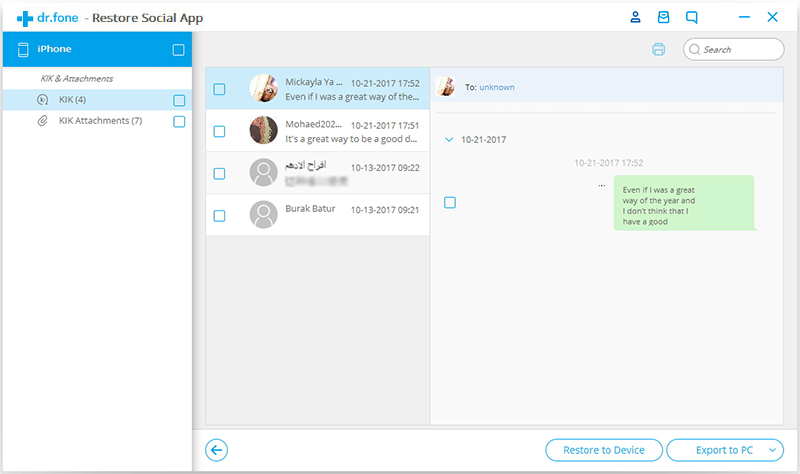Select the Arabic-named conversation checkbox
800x474 pixels.
(x=219, y=174)
